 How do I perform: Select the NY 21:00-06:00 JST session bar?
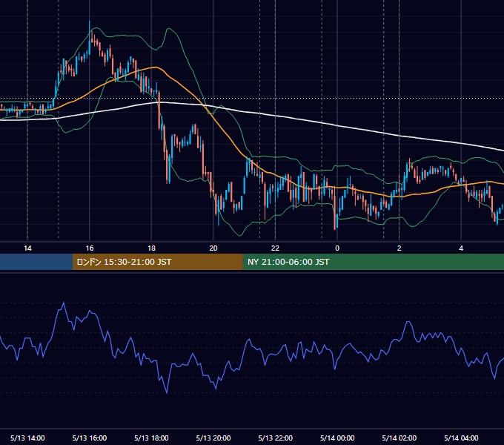[374, 262]
